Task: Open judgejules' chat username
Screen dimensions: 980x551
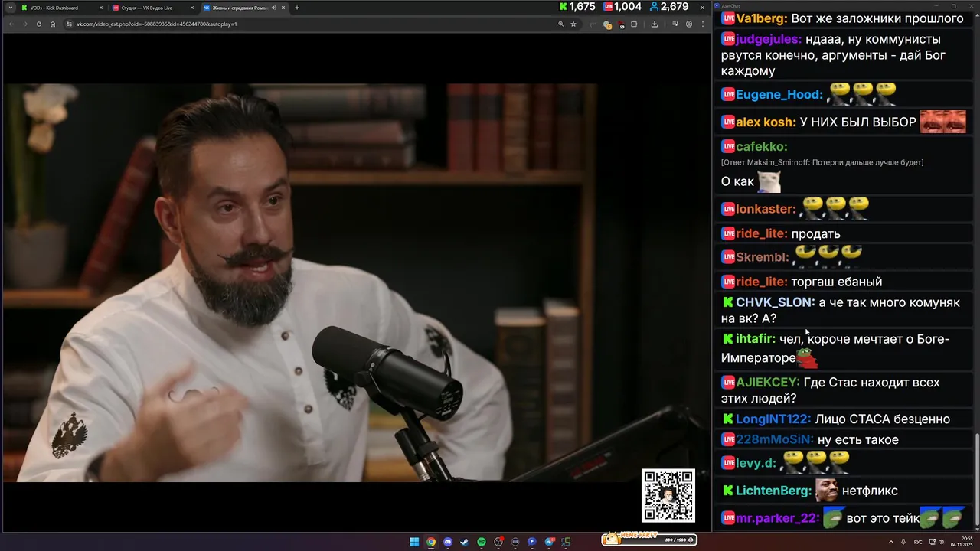Action: point(769,39)
